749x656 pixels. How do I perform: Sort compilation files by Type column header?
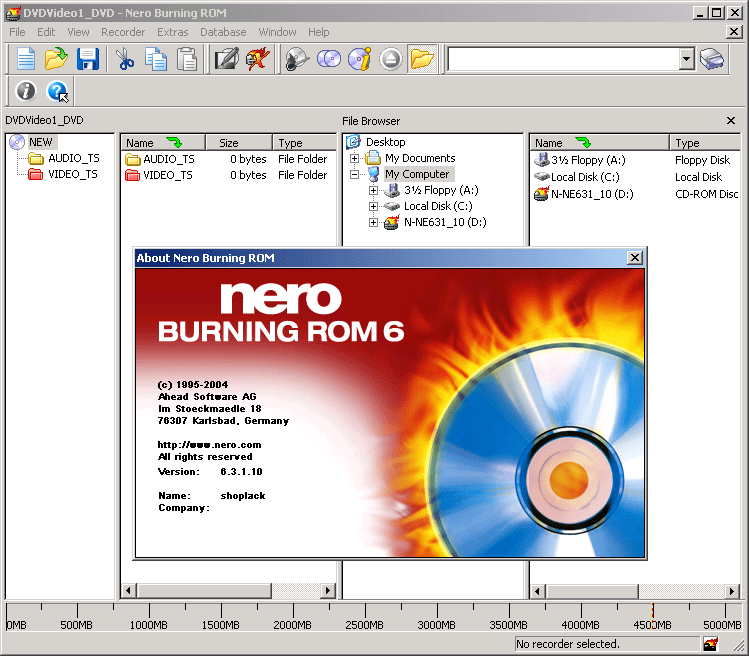point(305,143)
